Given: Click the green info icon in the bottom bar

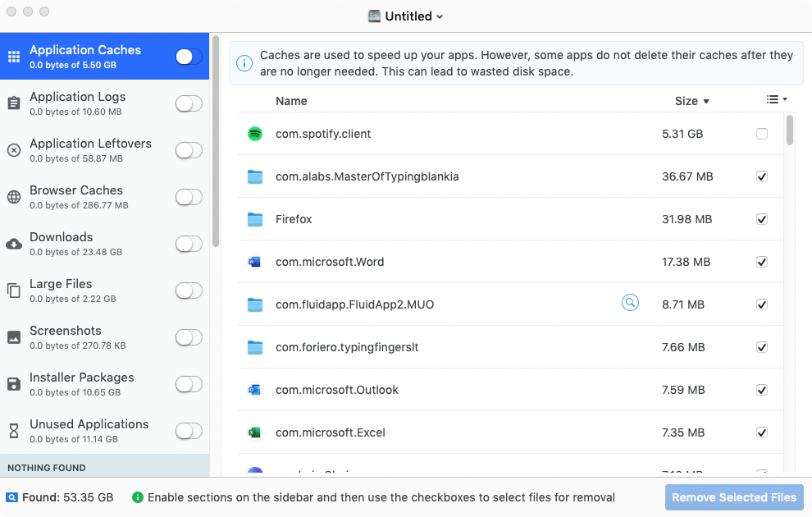Looking at the screenshot, I should (x=136, y=497).
